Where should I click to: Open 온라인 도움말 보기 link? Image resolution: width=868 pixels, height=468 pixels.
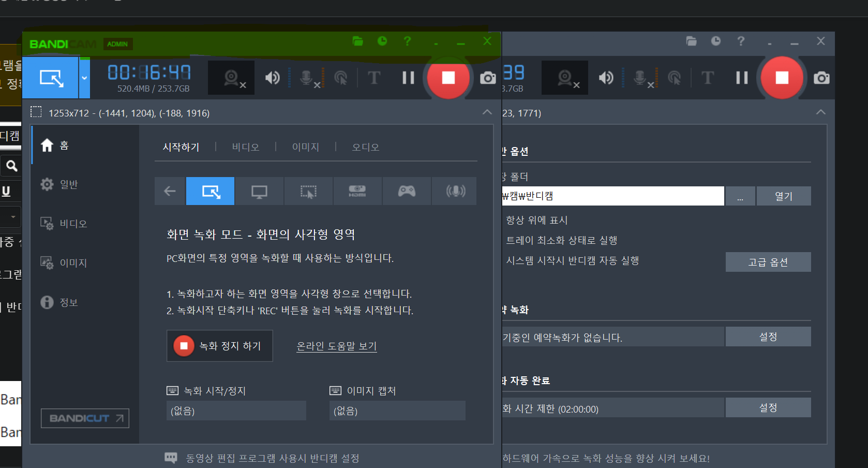click(x=337, y=346)
